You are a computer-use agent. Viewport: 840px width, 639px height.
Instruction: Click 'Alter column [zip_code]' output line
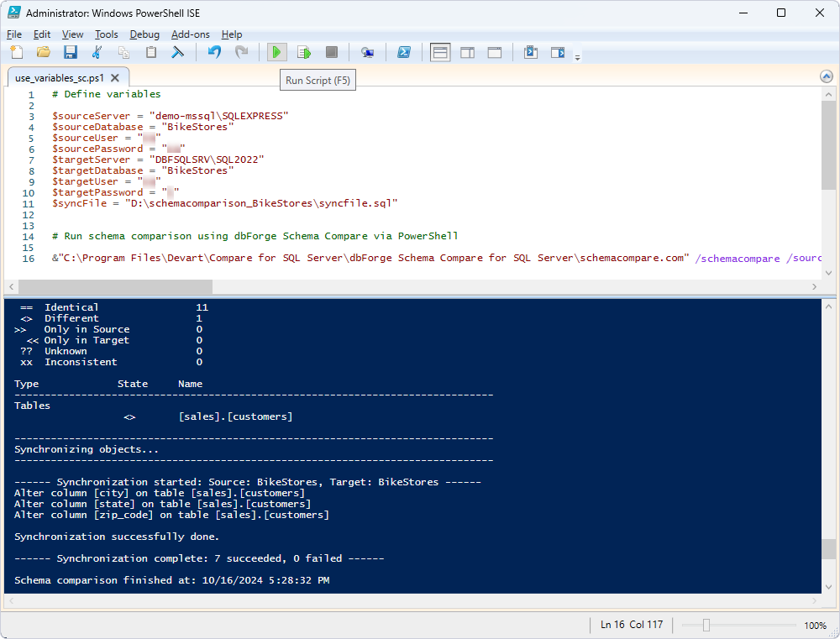tap(171, 515)
